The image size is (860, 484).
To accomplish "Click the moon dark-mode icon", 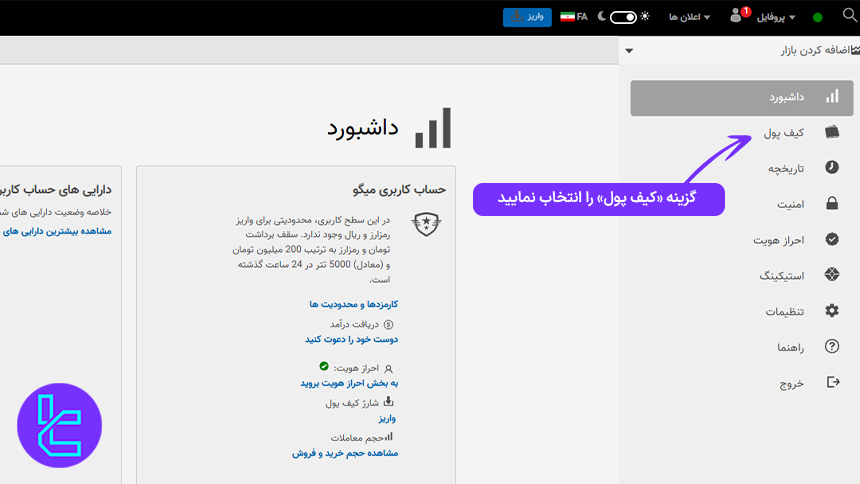I will (x=602, y=16).
